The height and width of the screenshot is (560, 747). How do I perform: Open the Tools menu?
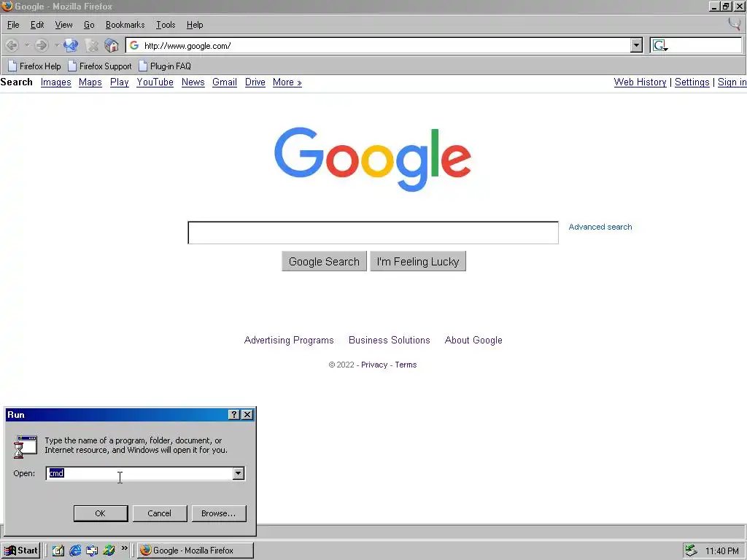(x=166, y=25)
